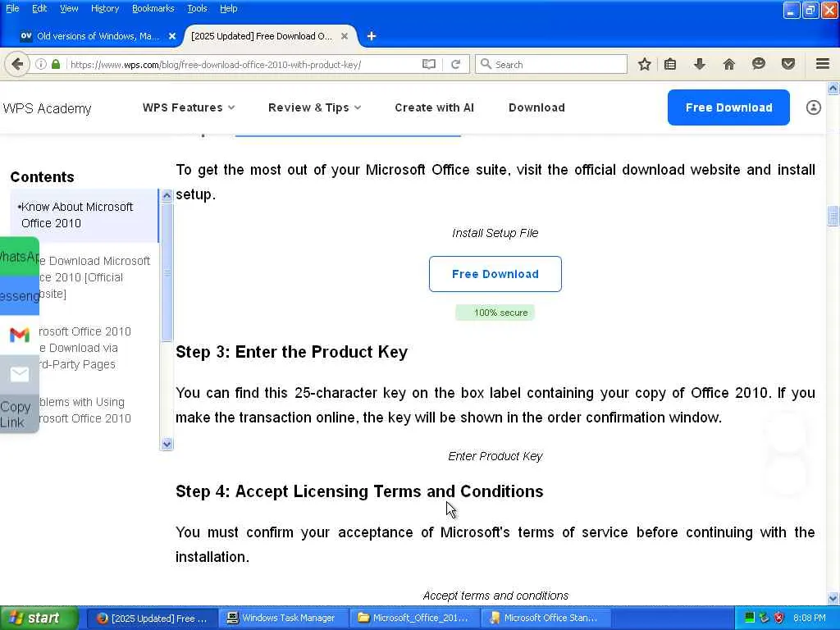Share via the blue Messenger button
This screenshot has height=630, width=840.
click(20, 295)
